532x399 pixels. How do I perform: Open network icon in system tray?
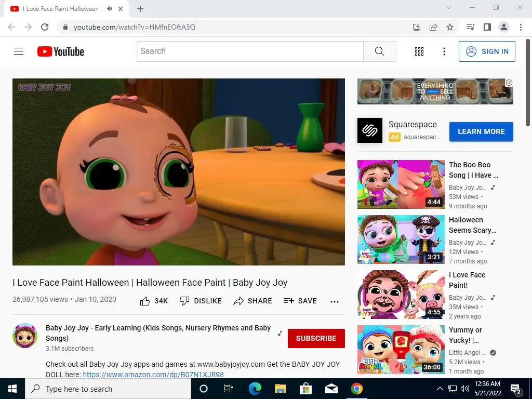click(453, 389)
